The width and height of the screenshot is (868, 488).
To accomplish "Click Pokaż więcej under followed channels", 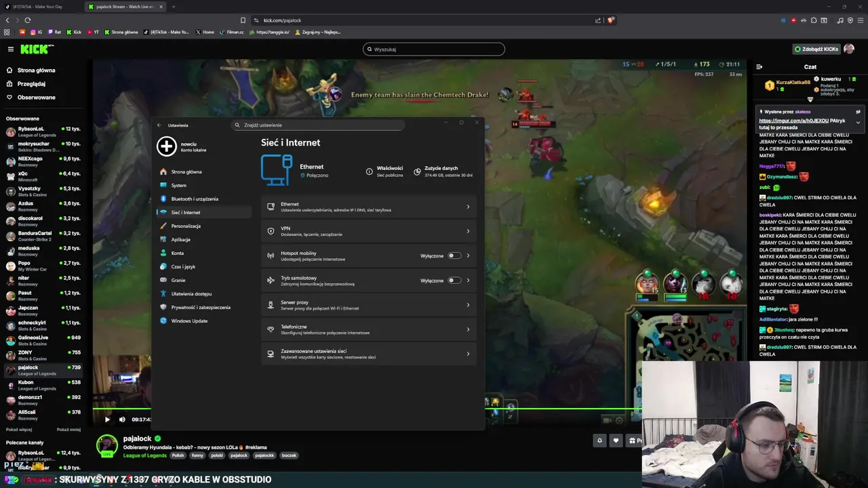I will coord(19,429).
